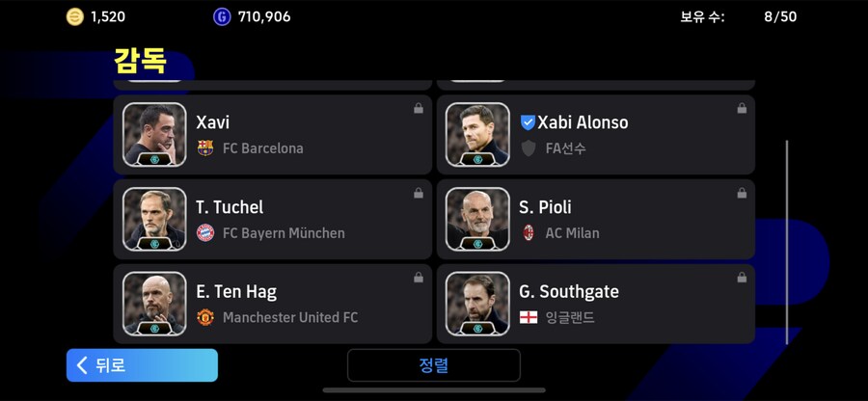Toggle the lock on T. Tuchel's card
This screenshot has height=401, width=868.
pos(419,193)
